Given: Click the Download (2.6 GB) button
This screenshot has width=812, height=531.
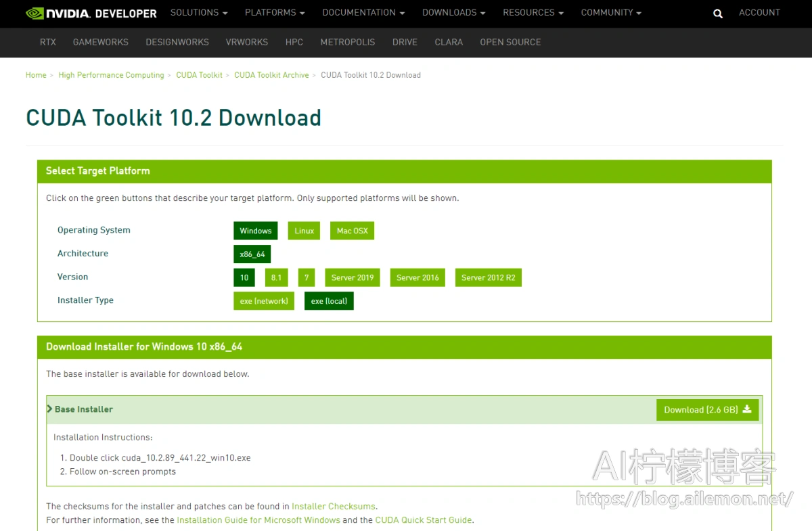Looking at the screenshot, I should click(707, 410).
